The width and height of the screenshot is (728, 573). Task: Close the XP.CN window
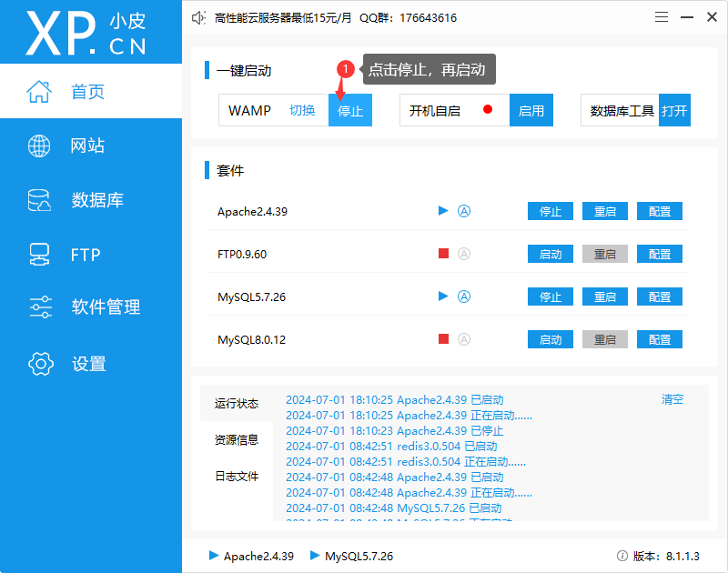pos(712,17)
